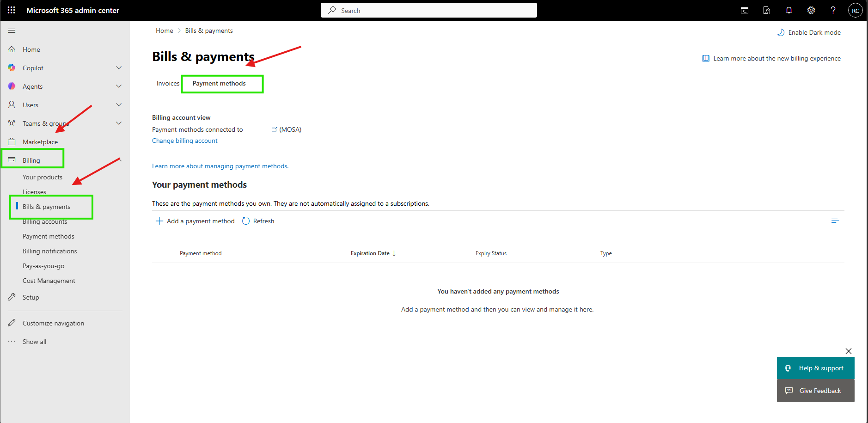The width and height of the screenshot is (868, 423).
Task: Click the book icon beside billing experience link
Action: 706,58
